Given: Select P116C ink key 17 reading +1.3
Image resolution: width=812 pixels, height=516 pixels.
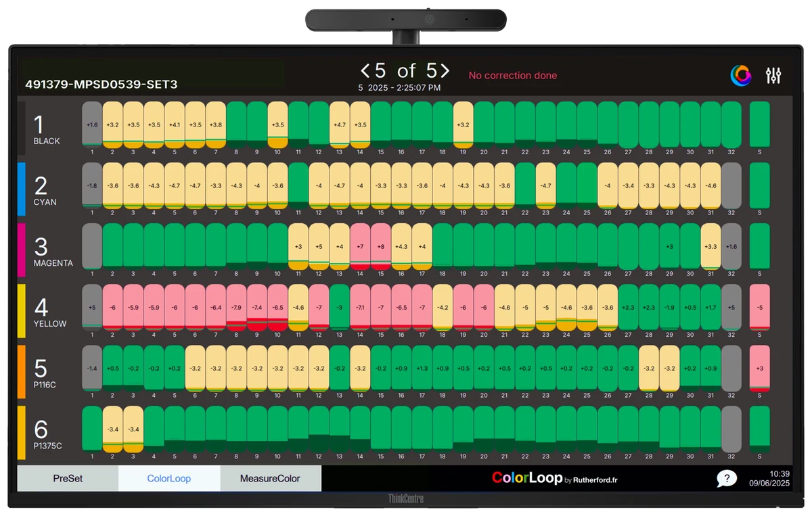Looking at the screenshot, I should point(422,368).
